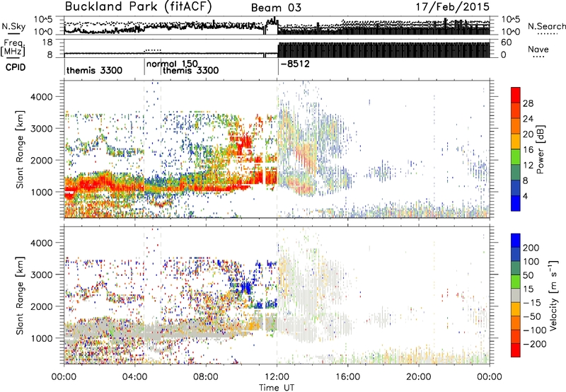The width and height of the screenshot is (566, 392).
Task: Click the '200' tick on the Velocity scale
Action: tap(531, 248)
